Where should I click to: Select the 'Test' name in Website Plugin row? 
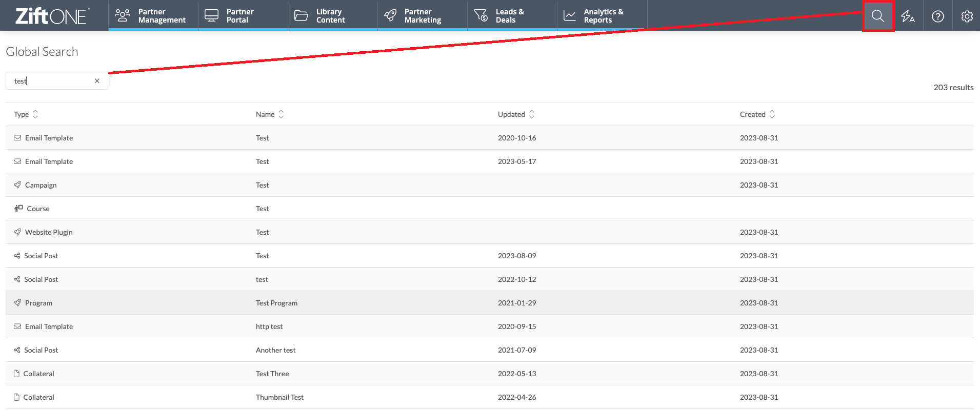click(x=262, y=232)
